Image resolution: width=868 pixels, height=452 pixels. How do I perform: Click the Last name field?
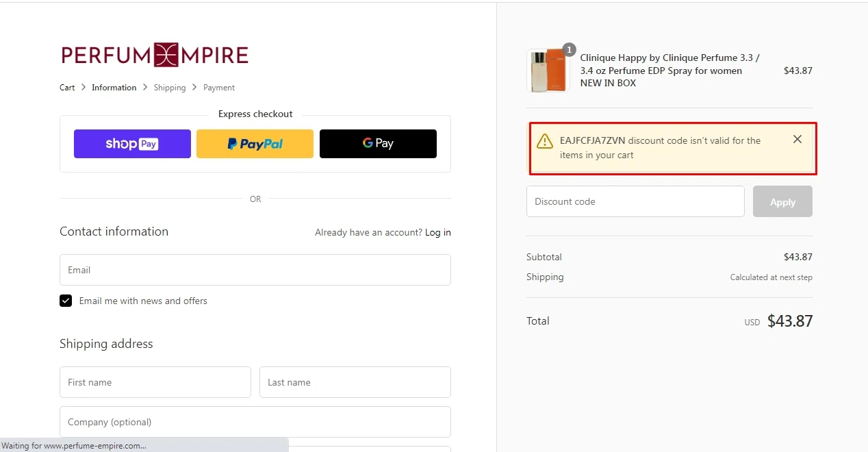[x=355, y=382]
